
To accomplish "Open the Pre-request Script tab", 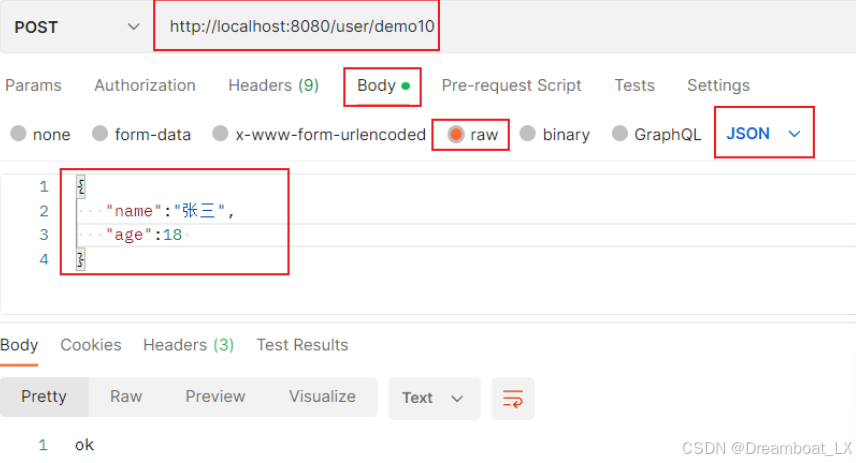I will tap(511, 86).
